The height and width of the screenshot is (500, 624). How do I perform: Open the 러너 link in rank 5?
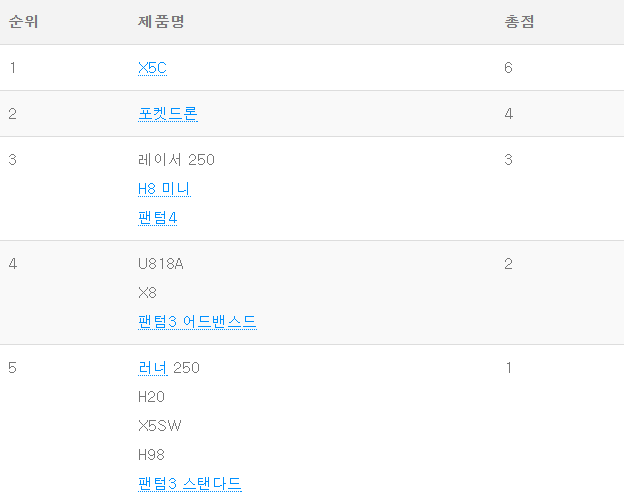(152, 368)
